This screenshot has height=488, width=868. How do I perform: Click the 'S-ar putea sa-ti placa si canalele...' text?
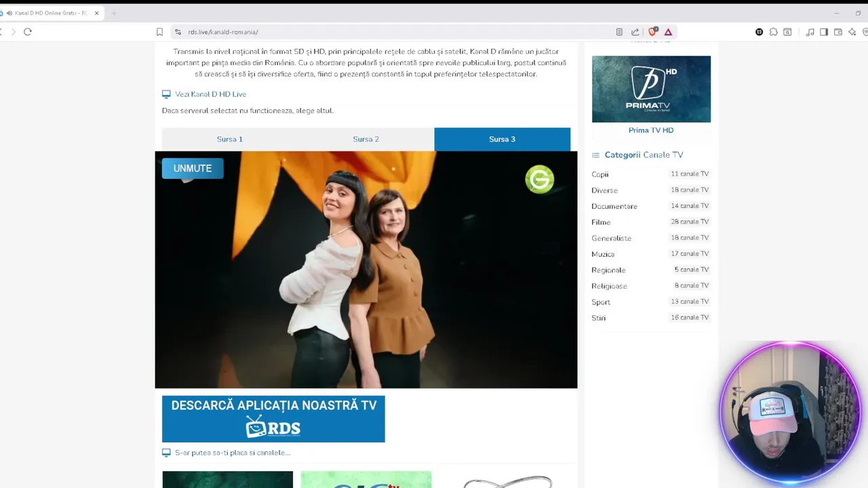[233, 453]
